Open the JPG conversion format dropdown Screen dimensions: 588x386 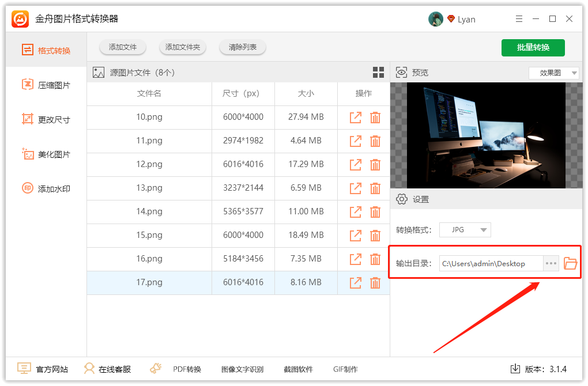tap(465, 230)
